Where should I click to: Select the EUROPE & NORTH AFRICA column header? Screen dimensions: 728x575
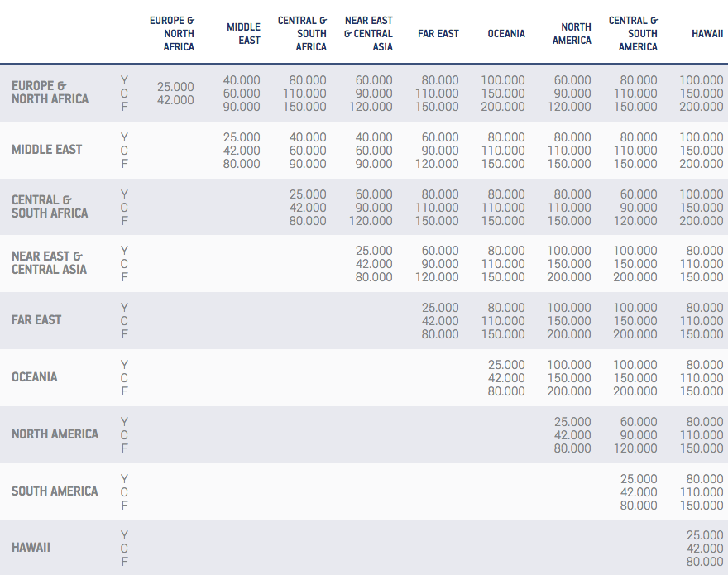(x=173, y=33)
